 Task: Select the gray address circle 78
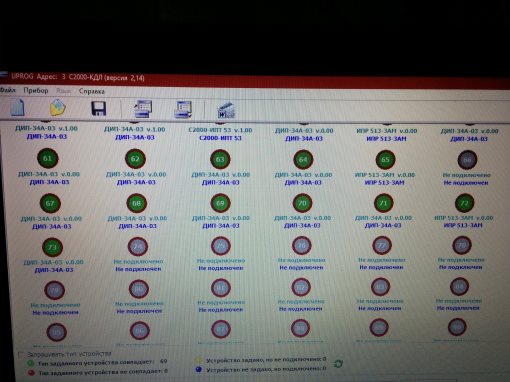coord(462,245)
